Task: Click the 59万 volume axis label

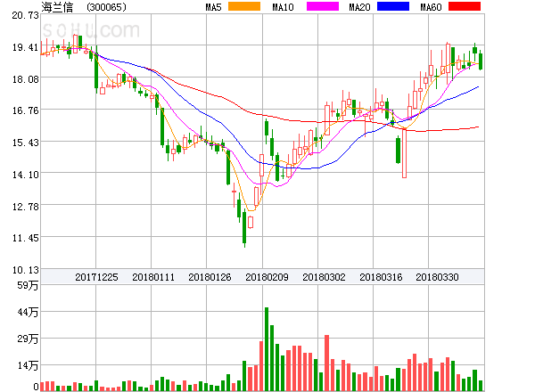Action: point(28,285)
